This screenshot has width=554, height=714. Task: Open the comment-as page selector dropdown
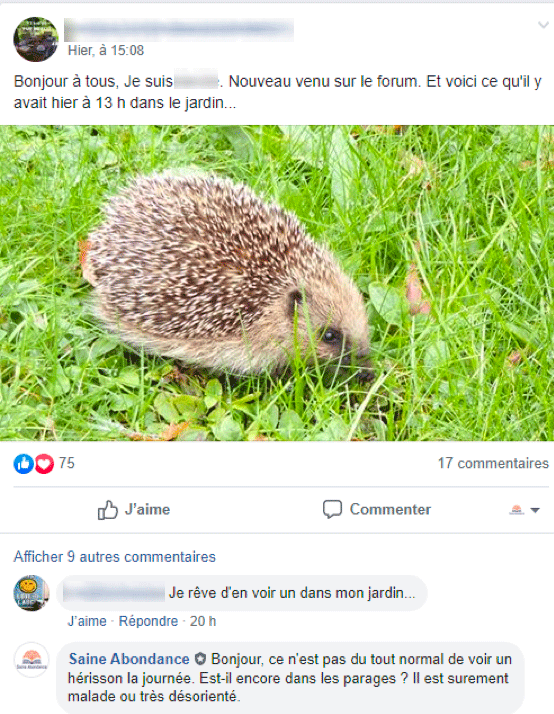524,510
